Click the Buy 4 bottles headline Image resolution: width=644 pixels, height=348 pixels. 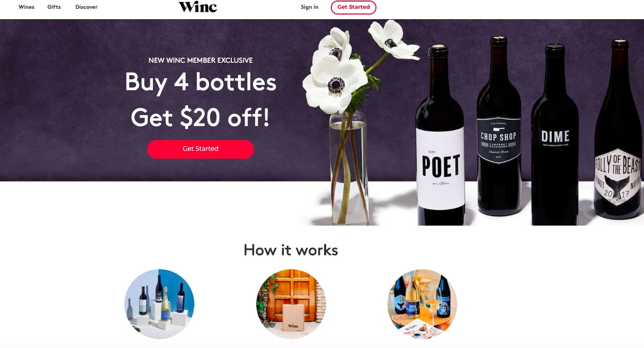(x=201, y=82)
